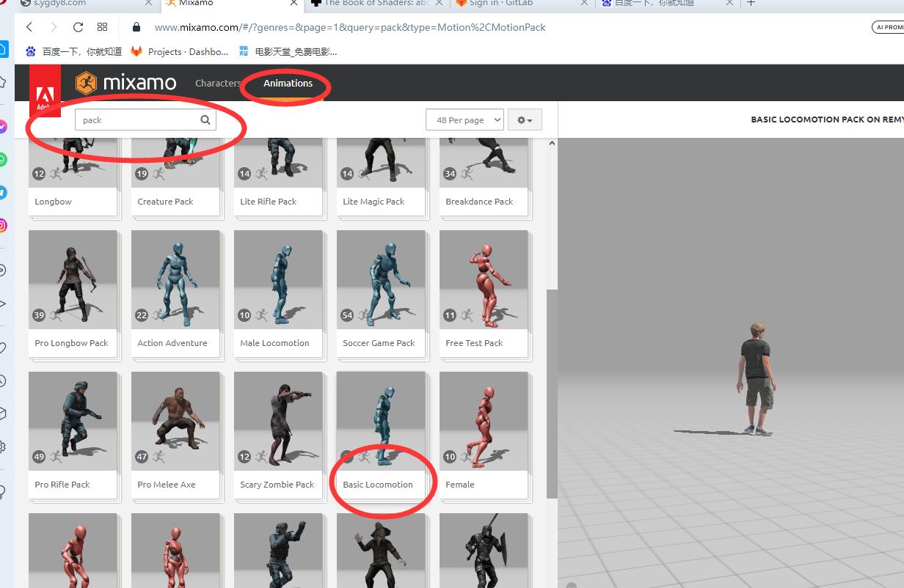Open WhatsApp in the browser sidebar
Screen dimensions: 904x588
pos(3,159)
